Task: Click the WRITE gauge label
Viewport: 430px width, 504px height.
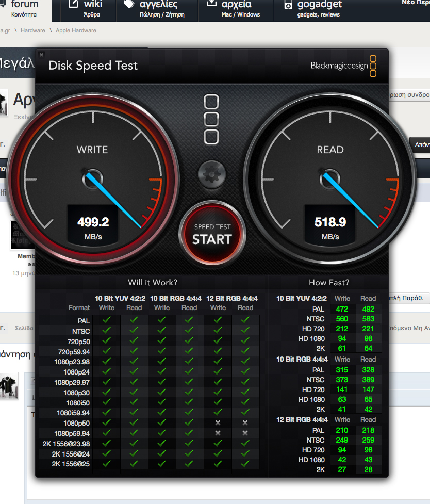Action: coord(92,150)
